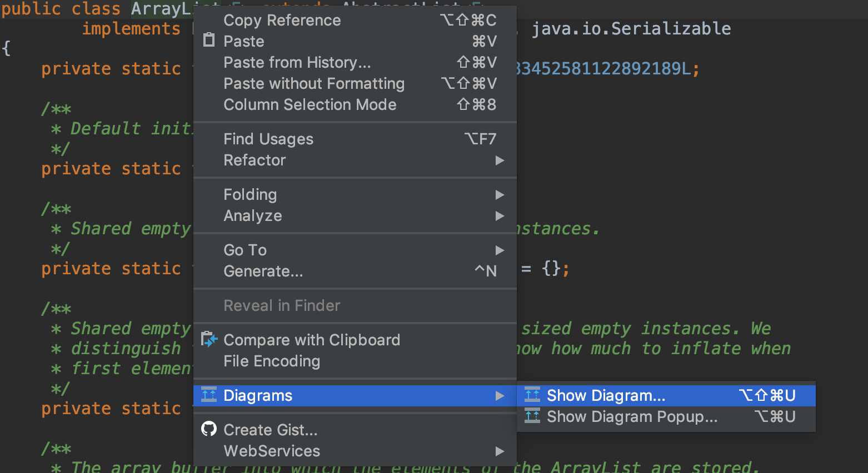Choose Paste without Formatting
Screen dimensions: 868x473
point(355,83)
